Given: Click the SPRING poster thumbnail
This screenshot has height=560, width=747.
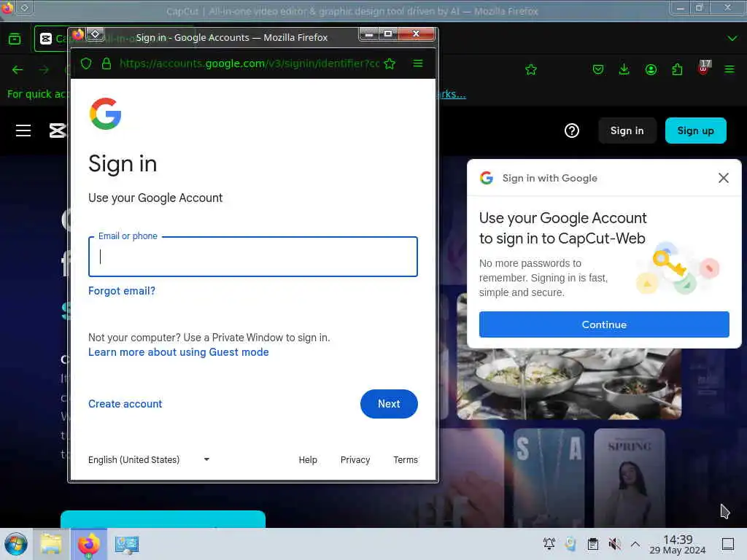Looking at the screenshot, I should tap(630, 477).
